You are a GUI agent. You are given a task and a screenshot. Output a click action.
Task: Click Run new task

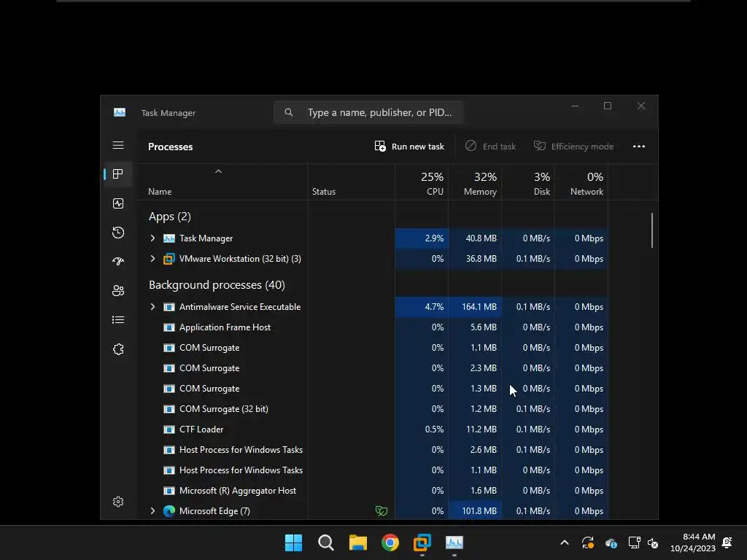pos(409,146)
